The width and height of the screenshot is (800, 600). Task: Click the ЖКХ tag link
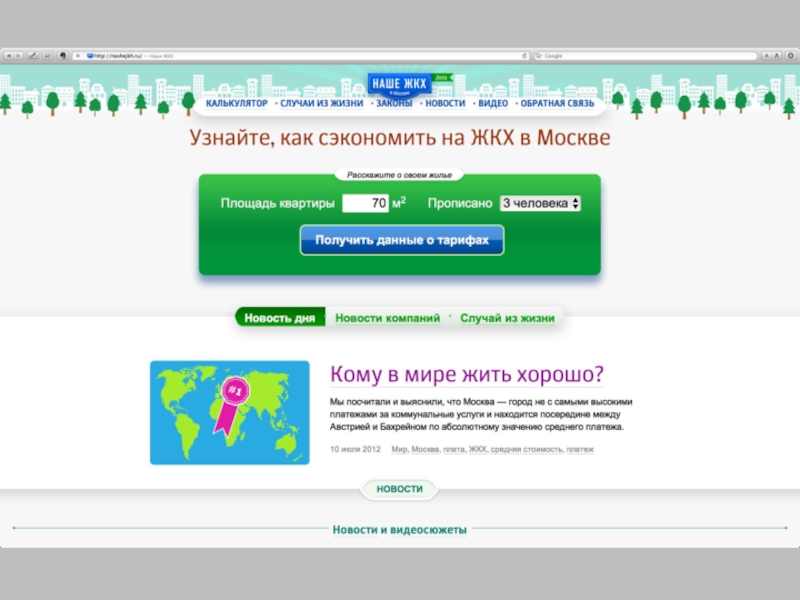tap(478, 449)
